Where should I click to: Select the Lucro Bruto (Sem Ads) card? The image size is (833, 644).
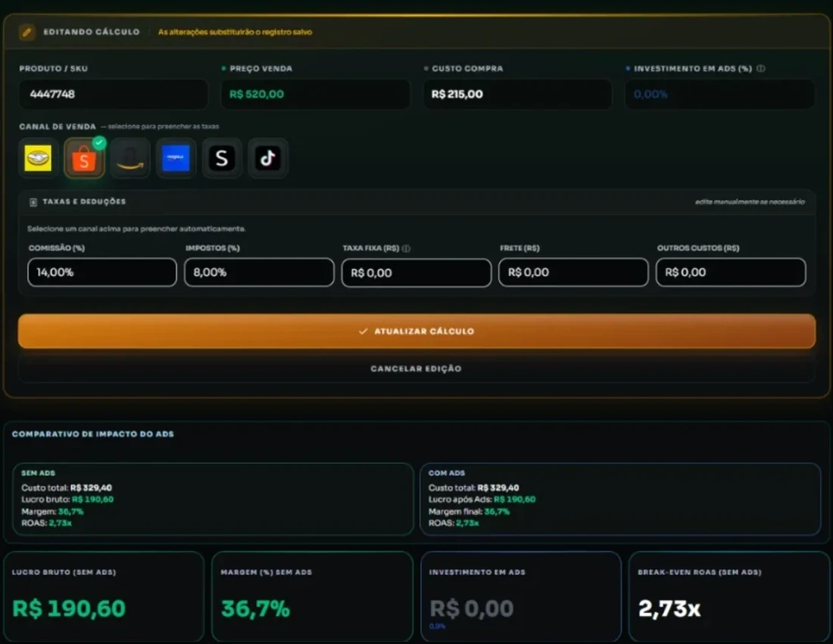pyautogui.click(x=104, y=596)
